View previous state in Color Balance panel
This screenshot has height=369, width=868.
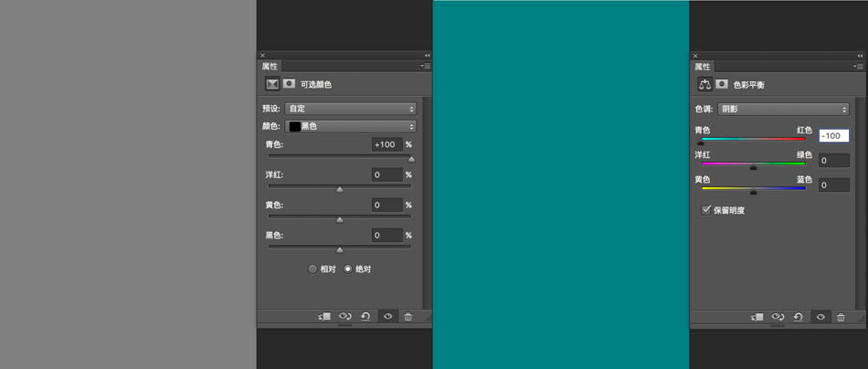778,316
